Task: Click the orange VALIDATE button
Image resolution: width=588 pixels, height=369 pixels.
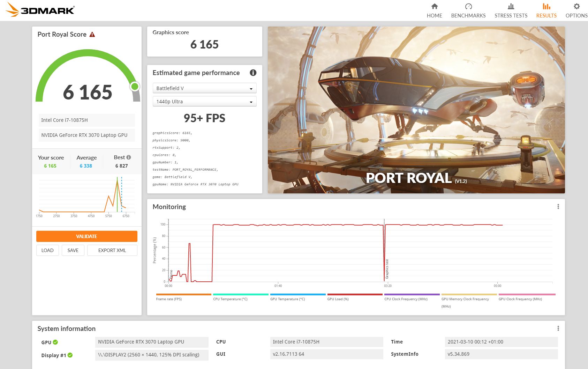Action: 87,236
